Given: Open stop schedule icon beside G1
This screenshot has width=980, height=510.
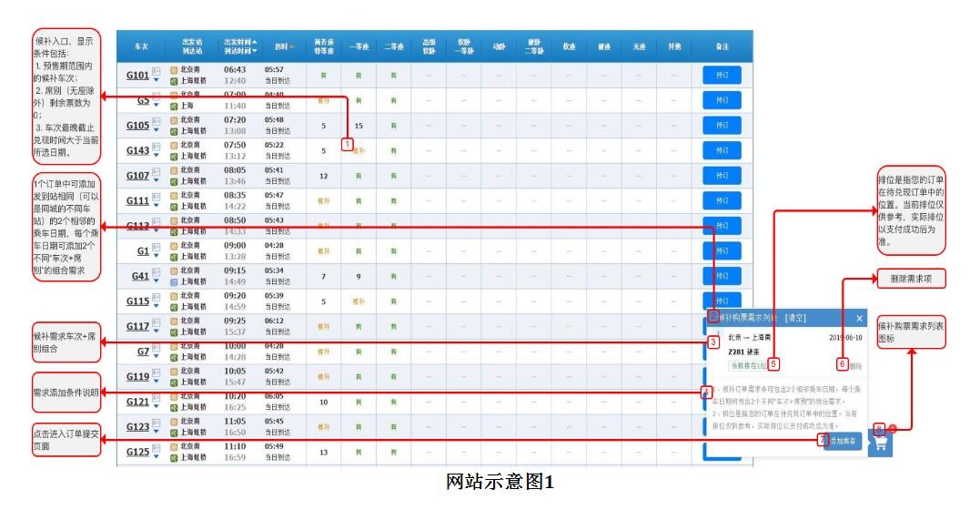Looking at the screenshot, I should point(157,247).
